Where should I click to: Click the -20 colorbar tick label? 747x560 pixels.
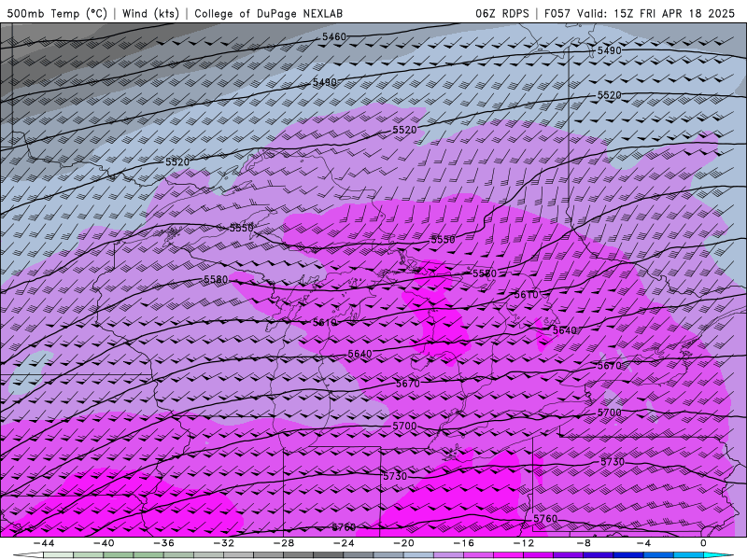pyautogui.click(x=404, y=543)
